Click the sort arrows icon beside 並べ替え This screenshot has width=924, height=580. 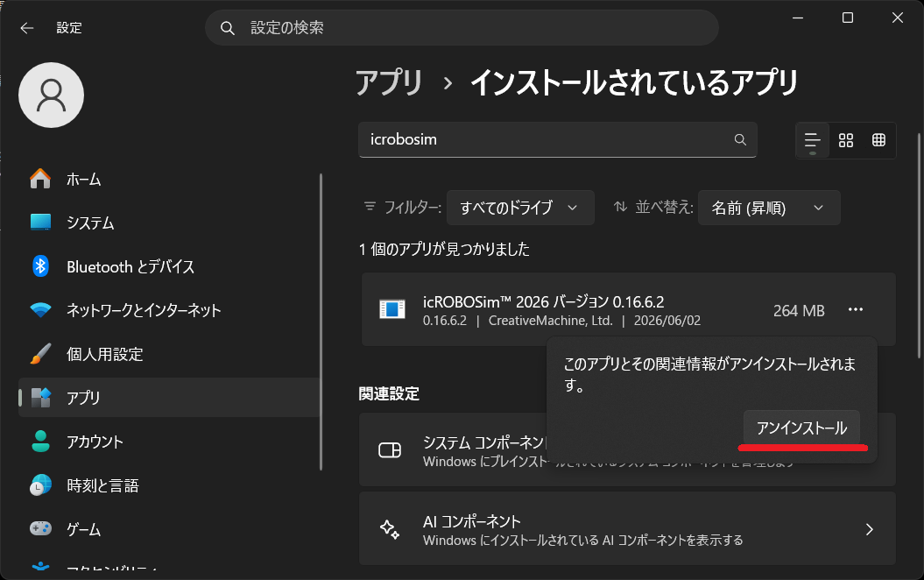[x=620, y=206]
